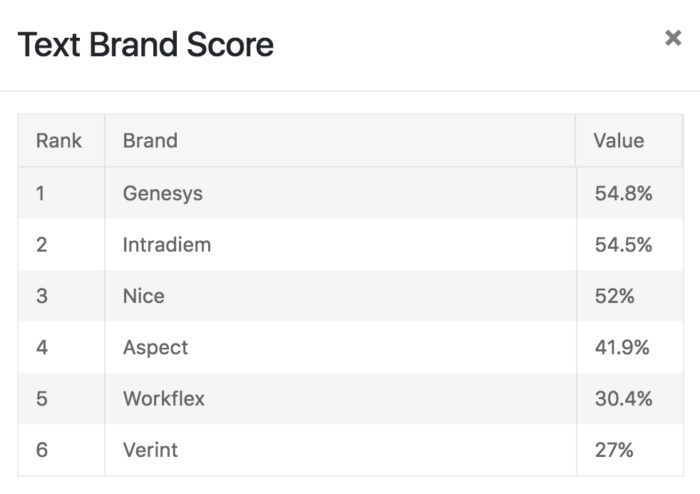Click the 41.9% value for Aspect

(x=622, y=348)
